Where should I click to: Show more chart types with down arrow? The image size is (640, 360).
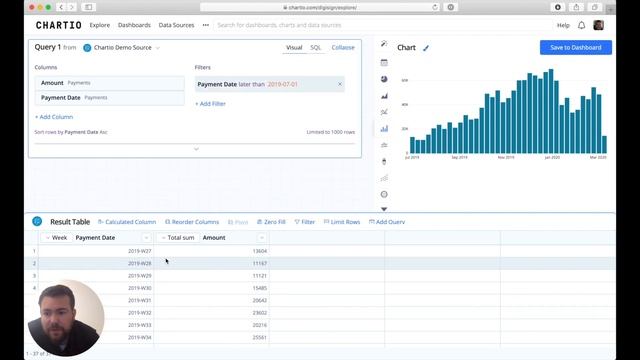(384, 209)
